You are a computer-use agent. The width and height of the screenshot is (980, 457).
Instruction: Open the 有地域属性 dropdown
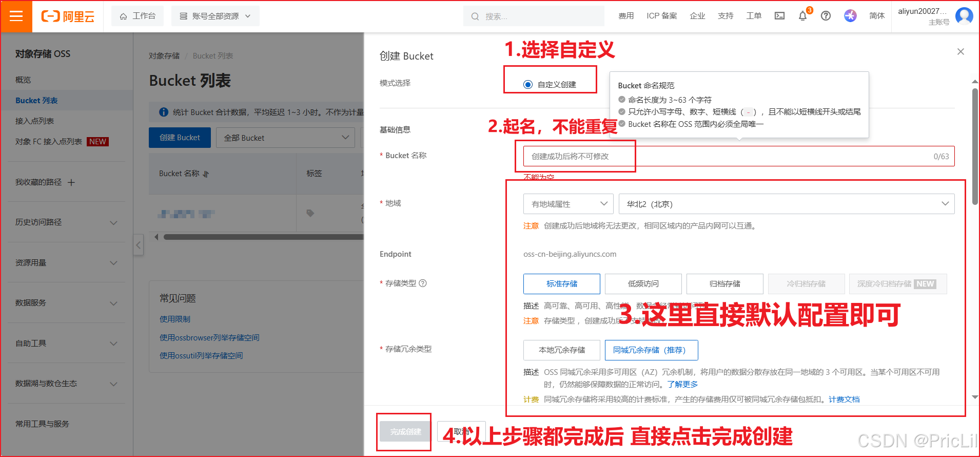click(x=569, y=204)
